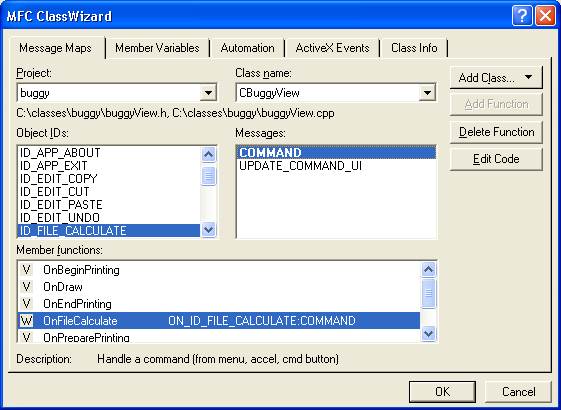Screen dimensions: 561x410
Task: Click the V icon beside OnEndPrinting
Action: (26, 304)
